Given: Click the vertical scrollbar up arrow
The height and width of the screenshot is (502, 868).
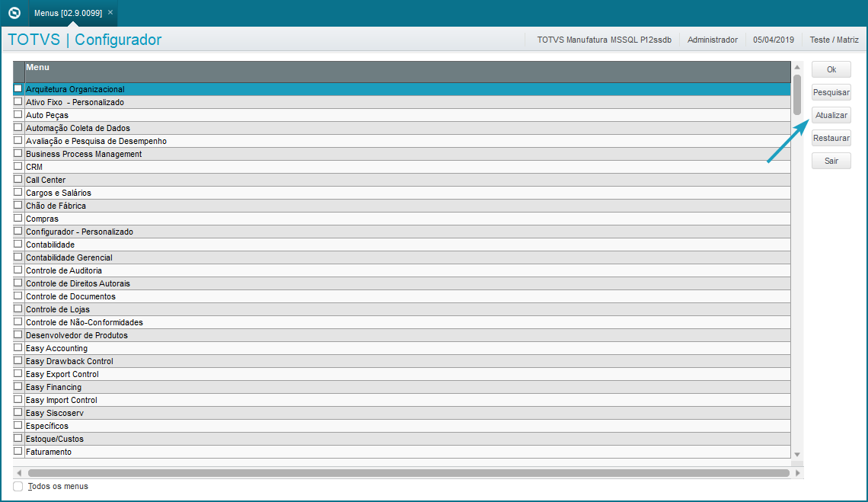Looking at the screenshot, I should pos(797,67).
